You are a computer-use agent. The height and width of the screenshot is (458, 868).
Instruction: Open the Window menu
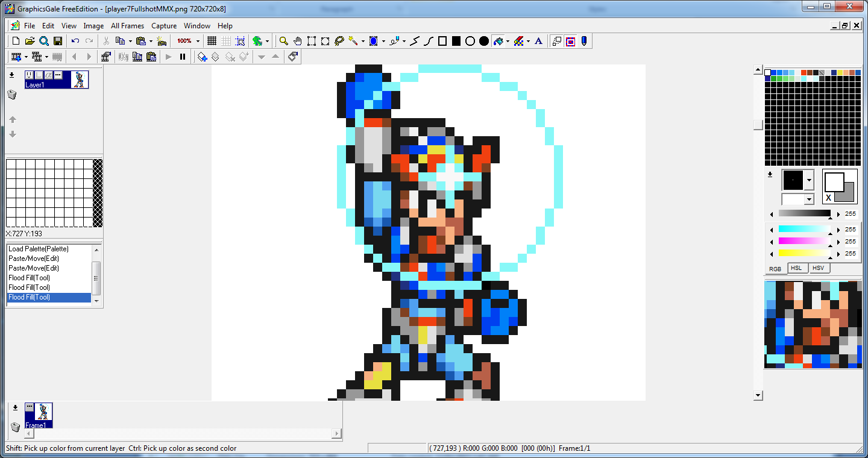click(x=197, y=26)
